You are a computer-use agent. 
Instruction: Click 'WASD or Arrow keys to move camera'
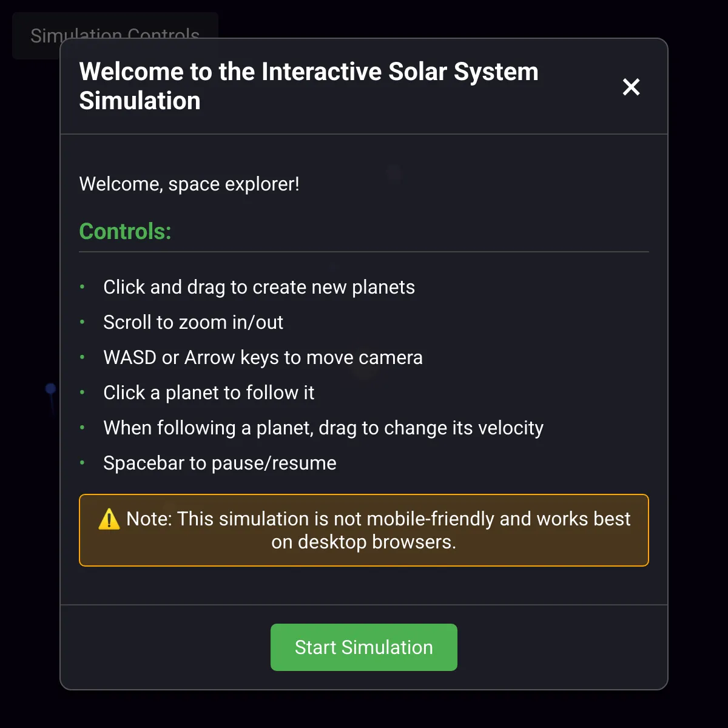(263, 357)
